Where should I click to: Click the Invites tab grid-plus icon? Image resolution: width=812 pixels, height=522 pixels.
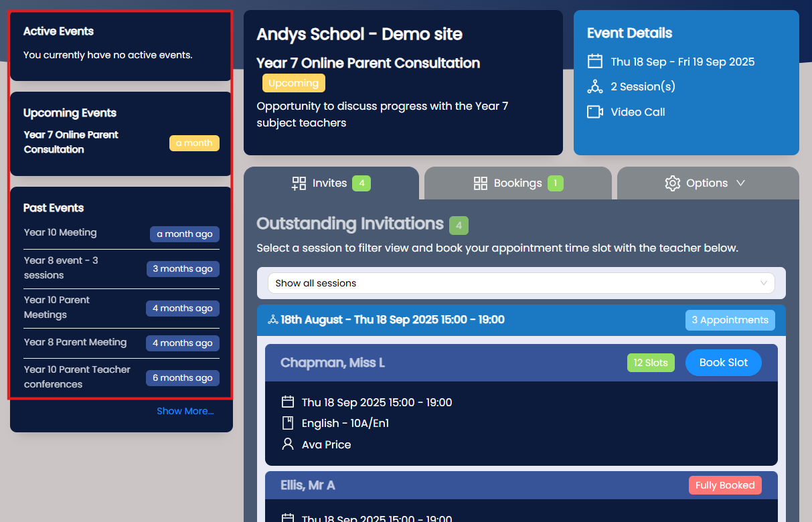tap(299, 183)
